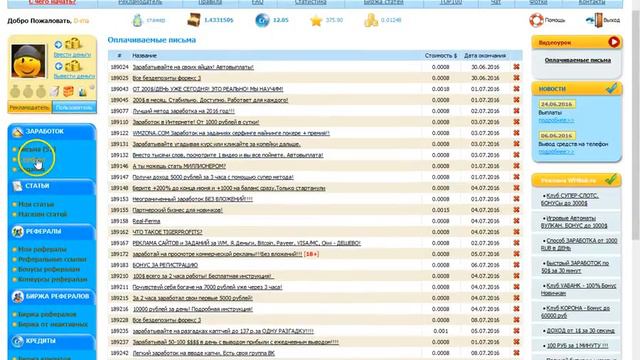Follow the Ввести деньги link
This screenshot has height=360, width=640.
tap(72, 55)
